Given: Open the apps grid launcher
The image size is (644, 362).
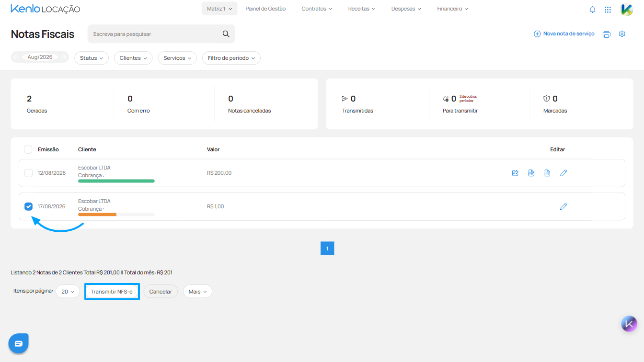Looking at the screenshot, I should click(608, 9).
